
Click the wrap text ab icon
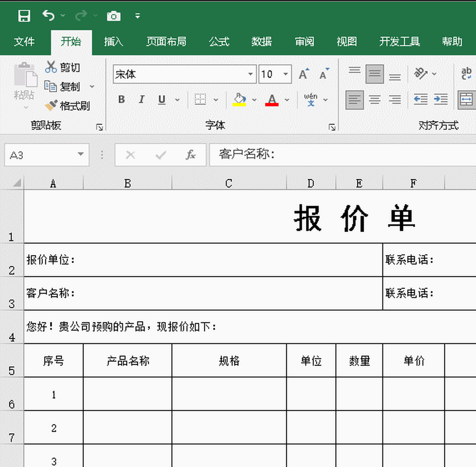pyautogui.click(x=466, y=73)
